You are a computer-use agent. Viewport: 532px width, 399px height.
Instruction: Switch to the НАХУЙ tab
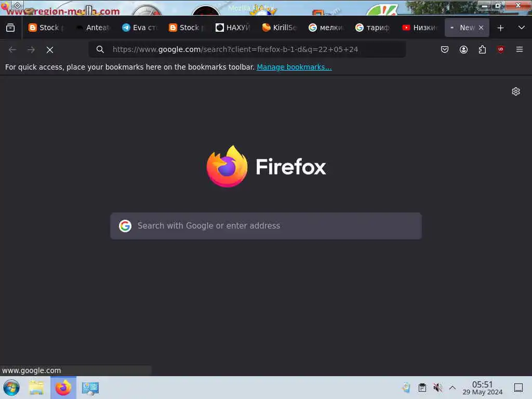click(233, 28)
